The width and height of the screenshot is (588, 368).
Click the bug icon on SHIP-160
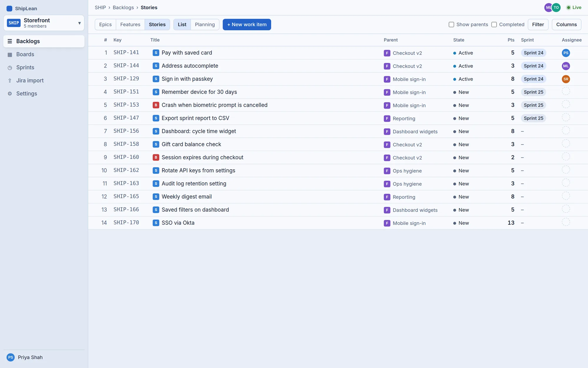click(156, 158)
